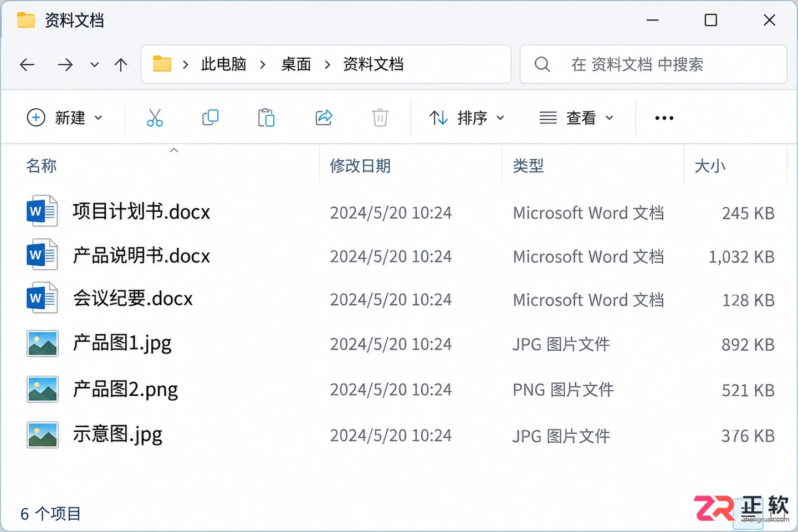This screenshot has width=798, height=532.
Task: Click Word icon of 产品说明书.docx
Action: coord(42,254)
